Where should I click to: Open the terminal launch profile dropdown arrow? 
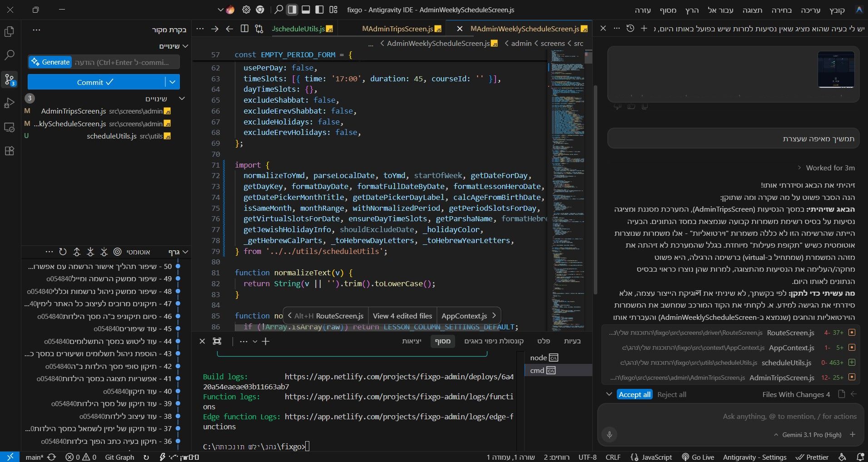(x=255, y=341)
